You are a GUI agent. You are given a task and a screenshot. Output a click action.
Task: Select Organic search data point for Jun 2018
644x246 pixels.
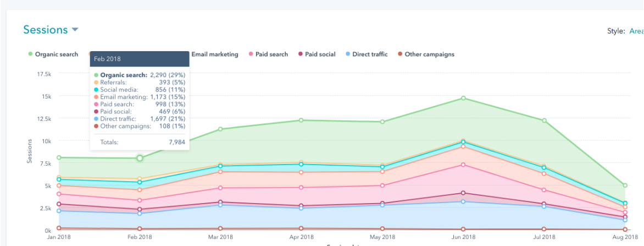tap(463, 99)
